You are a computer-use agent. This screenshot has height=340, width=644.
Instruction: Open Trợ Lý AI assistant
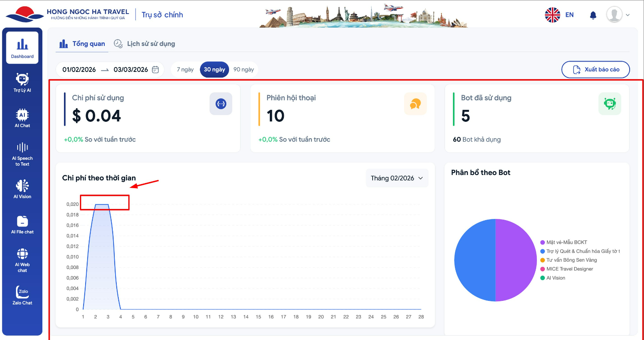click(x=22, y=83)
